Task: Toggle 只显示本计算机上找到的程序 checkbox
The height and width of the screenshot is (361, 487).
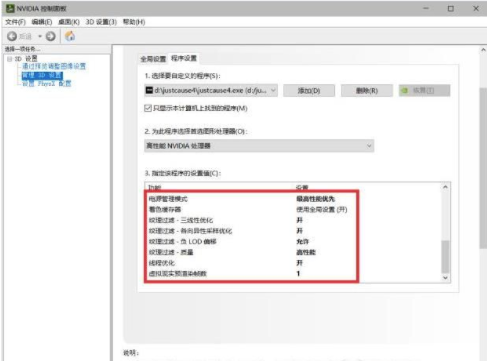Action: (148, 108)
